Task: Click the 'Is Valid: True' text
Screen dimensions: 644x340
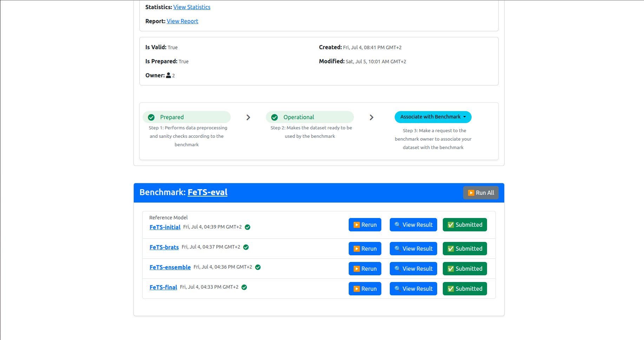Action: coord(162,47)
